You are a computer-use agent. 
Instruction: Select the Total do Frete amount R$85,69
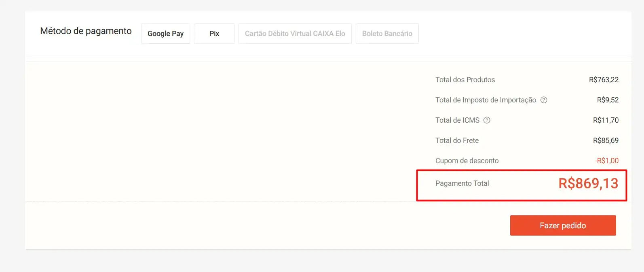(606, 140)
